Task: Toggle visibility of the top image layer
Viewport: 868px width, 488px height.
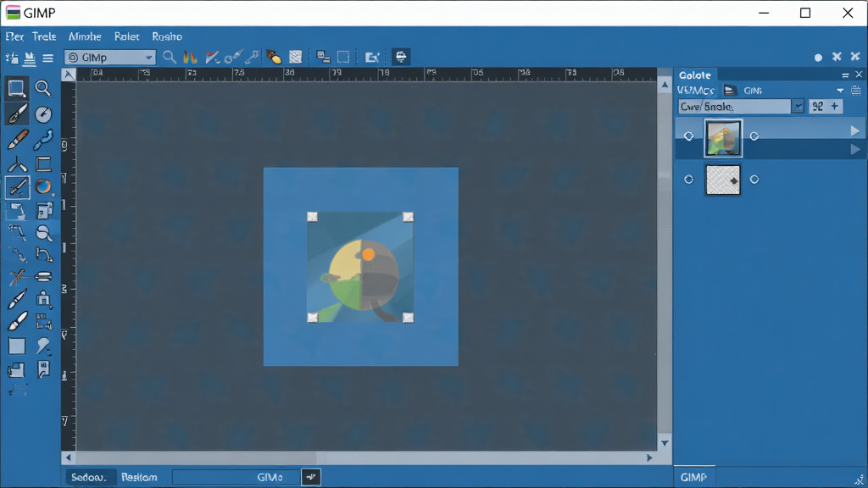Action: (688, 136)
